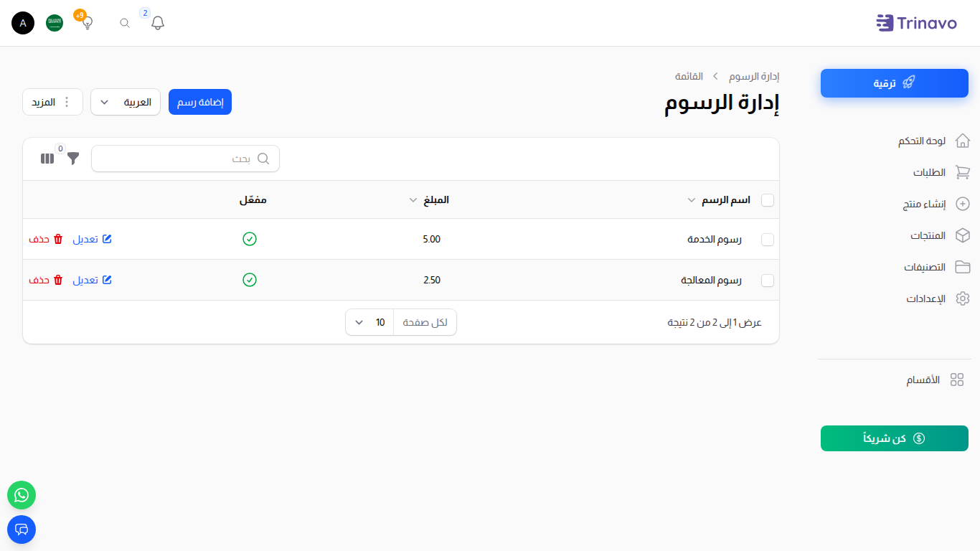Viewport: 980px width, 551px height.
Task: Open the per-page 10 dropdown
Action: point(369,322)
